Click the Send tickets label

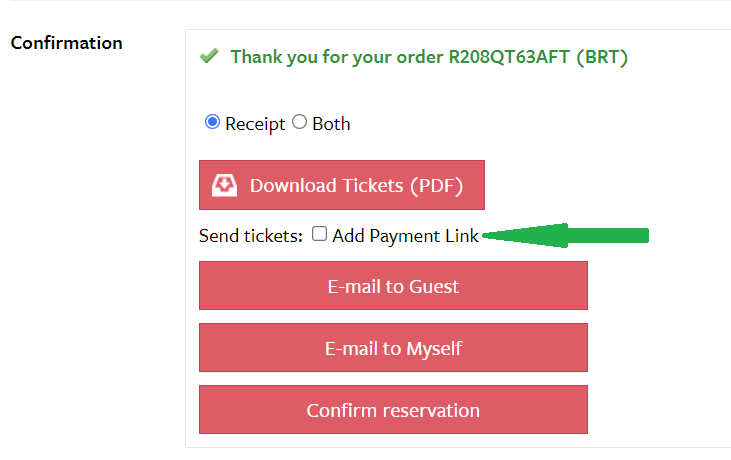pyautogui.click(x=251, y=236)
